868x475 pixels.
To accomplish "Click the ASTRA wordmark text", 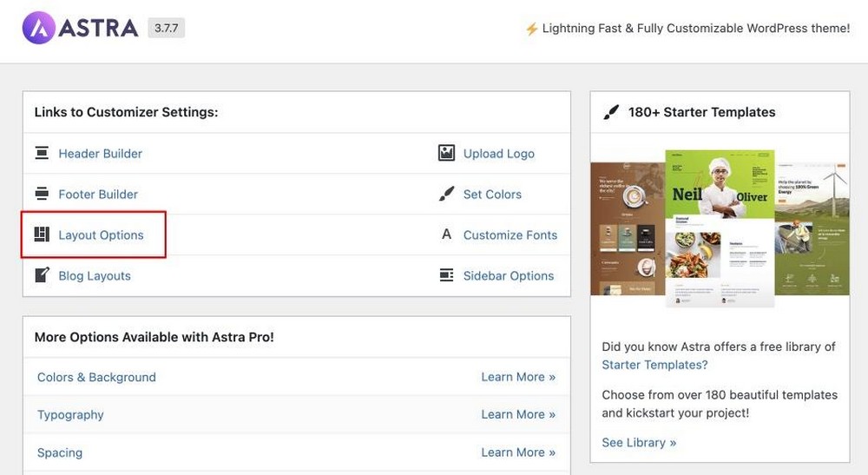I will click(99, 28).
